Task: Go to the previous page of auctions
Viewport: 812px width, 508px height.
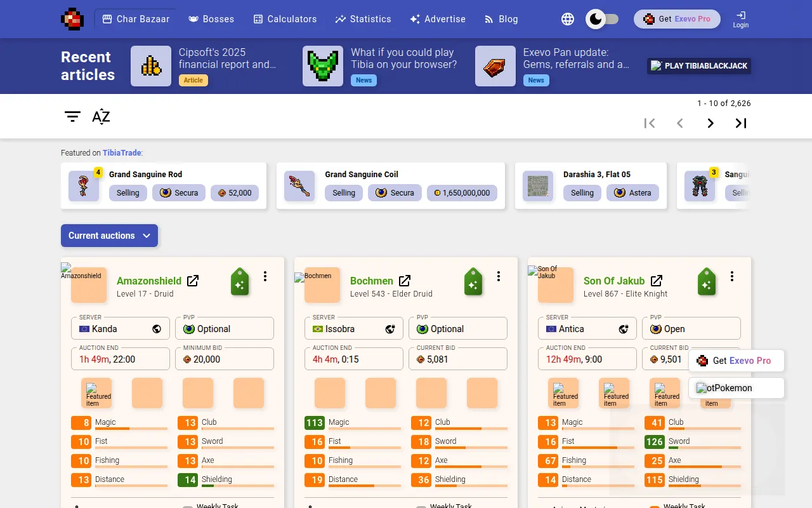Action: point(680,123)
